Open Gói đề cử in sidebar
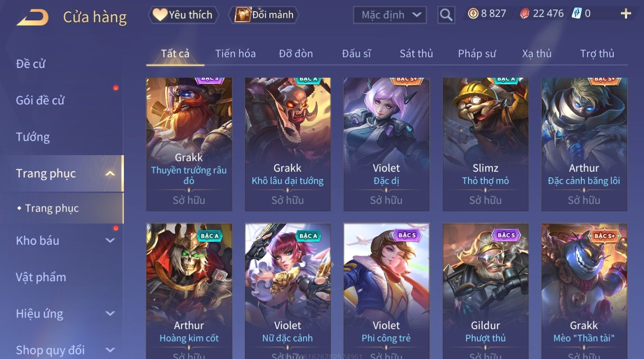644x359 pixels. [40, 100]
